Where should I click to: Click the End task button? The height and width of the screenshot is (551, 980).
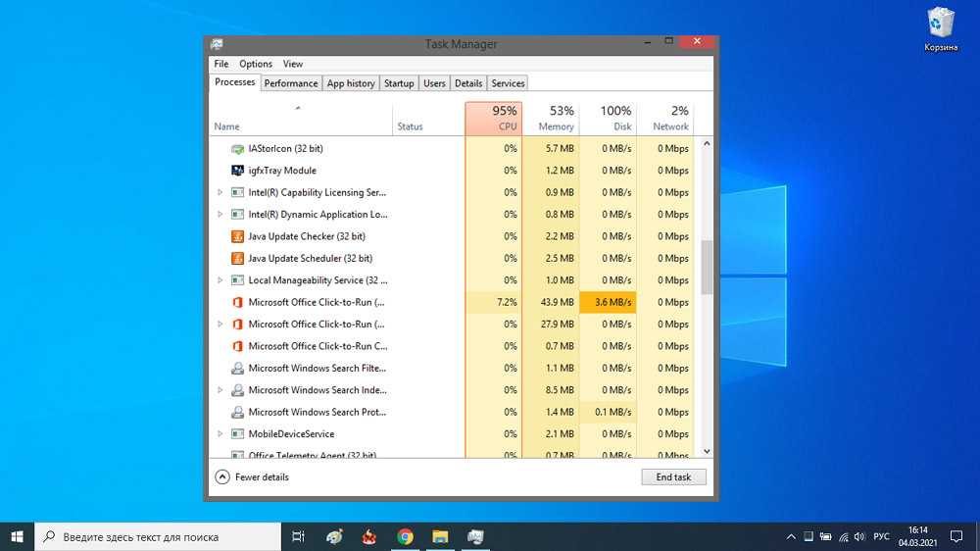(x=673, y=477)
